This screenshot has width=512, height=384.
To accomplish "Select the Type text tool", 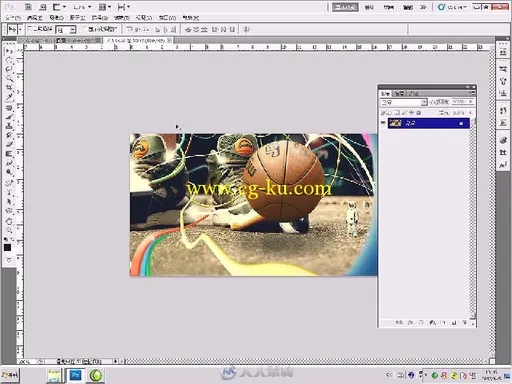I will [9, 192].
